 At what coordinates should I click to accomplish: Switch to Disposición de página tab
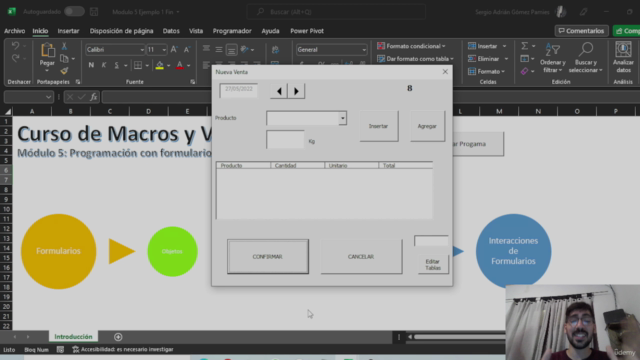[x=121, y=31]
